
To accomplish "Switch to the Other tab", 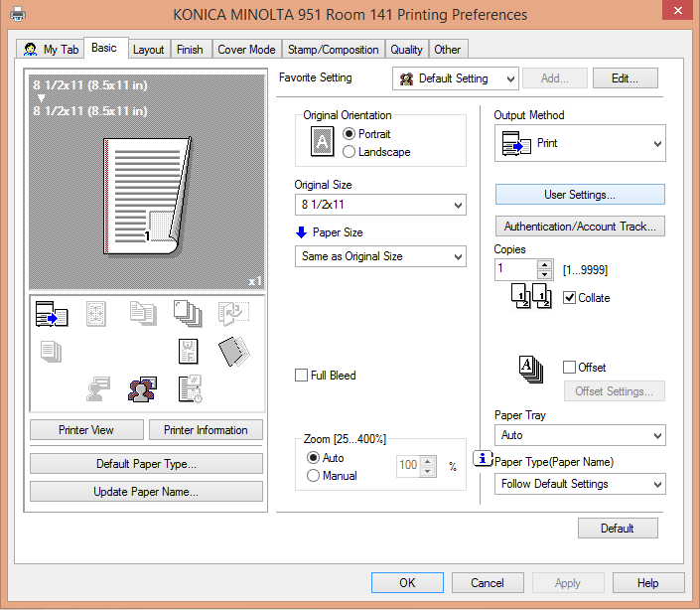I will coord(448,50).
